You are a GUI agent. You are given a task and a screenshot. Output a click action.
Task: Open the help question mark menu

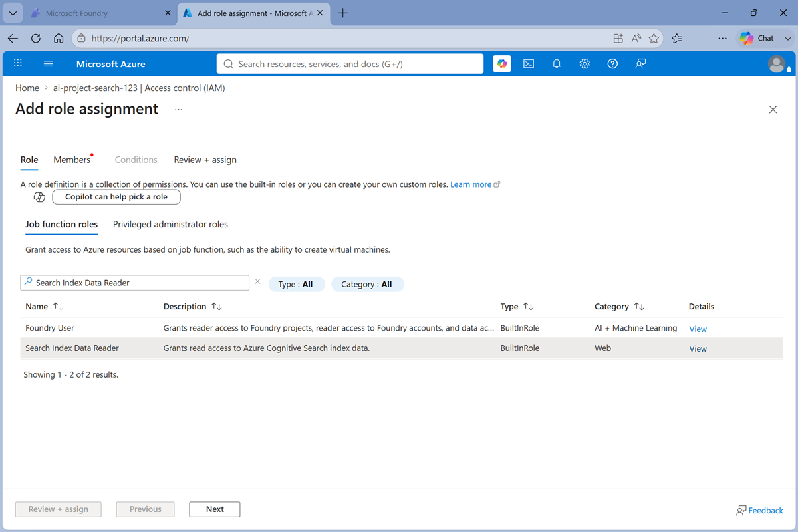click(x=612, y=64)
